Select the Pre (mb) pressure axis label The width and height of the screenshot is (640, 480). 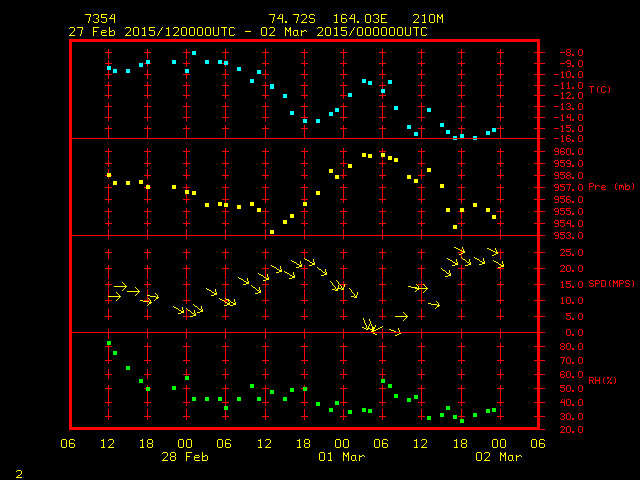(x=611, y=187)
